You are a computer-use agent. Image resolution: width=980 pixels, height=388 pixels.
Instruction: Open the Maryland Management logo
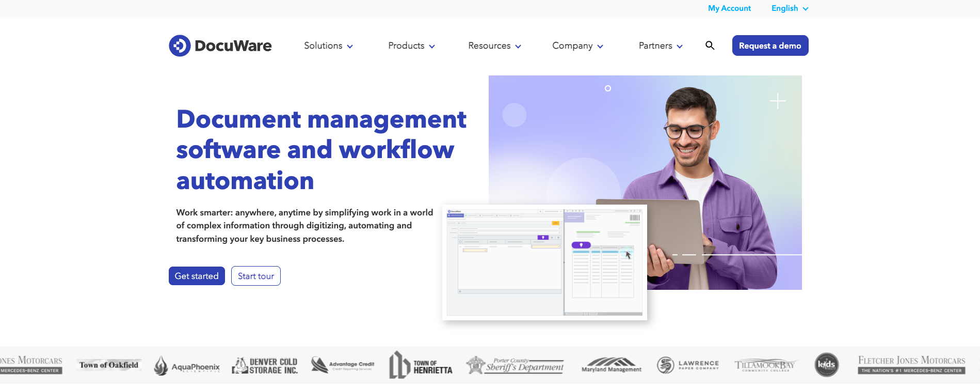612,365
